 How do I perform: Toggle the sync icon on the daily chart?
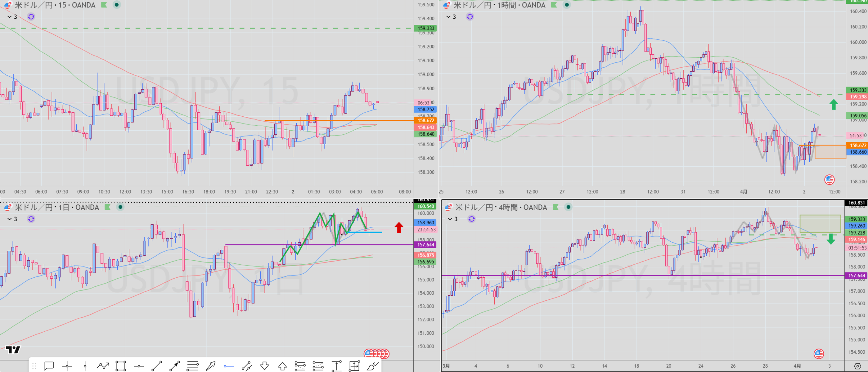point(31,219)
